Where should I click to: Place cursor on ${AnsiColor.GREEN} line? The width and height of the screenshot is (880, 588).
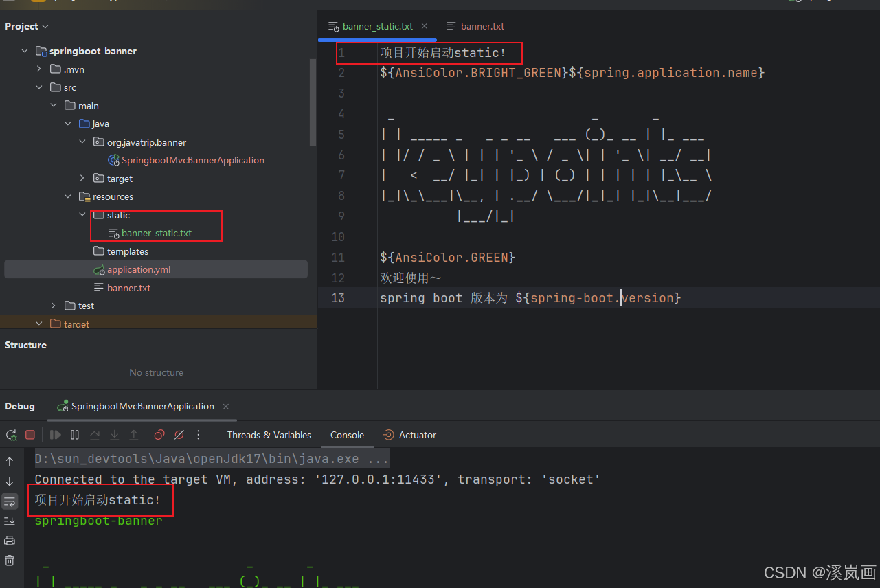point(448,258)
